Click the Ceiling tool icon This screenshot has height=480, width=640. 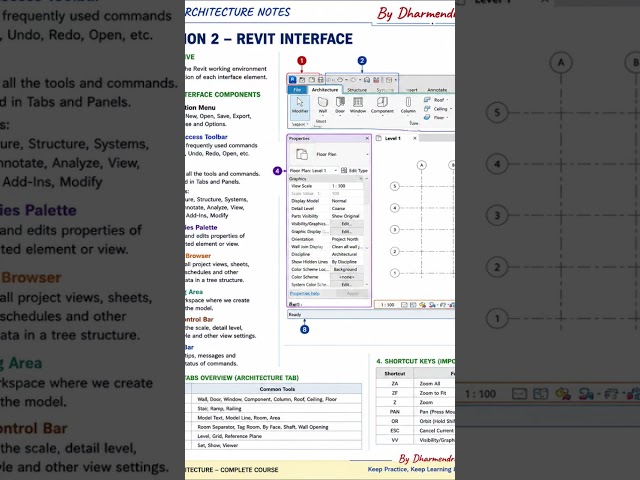tap(427, 109)
